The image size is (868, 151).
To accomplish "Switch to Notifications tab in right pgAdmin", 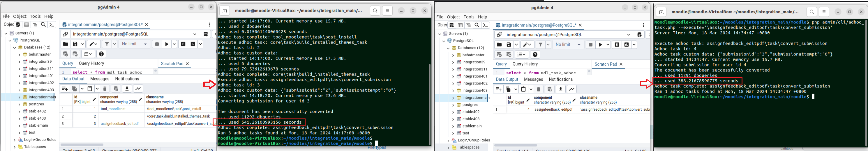I will (x=561, y=80).
